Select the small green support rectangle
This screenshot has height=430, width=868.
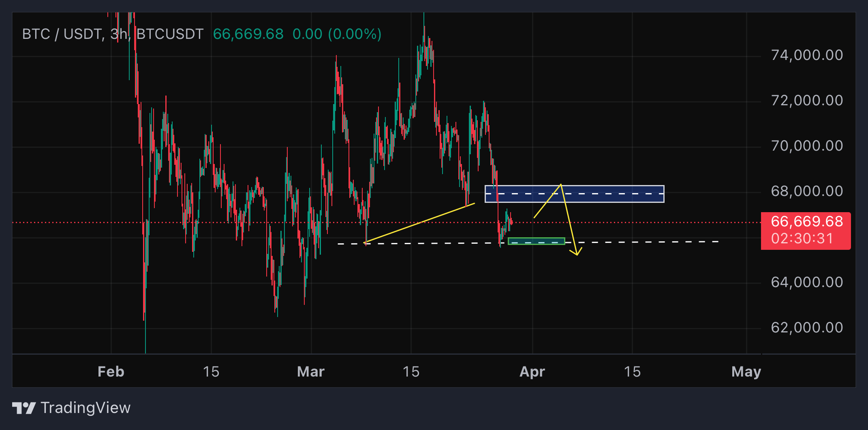(x=536, y=241)
